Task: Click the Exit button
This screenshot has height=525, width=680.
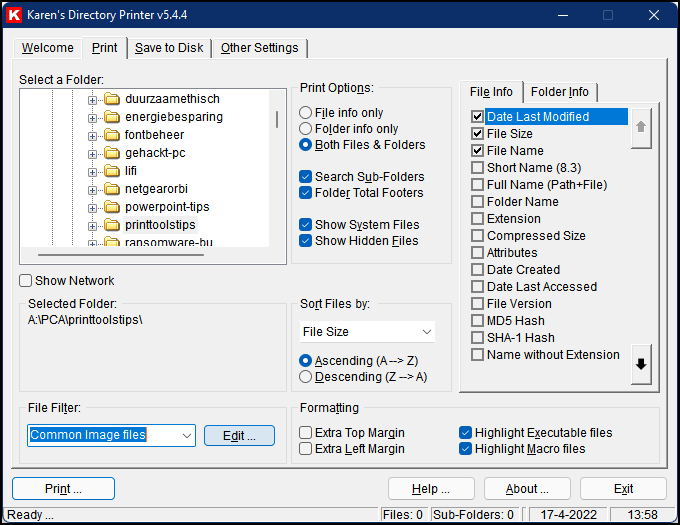Action: pyautogui.click(x=623, y=489)
